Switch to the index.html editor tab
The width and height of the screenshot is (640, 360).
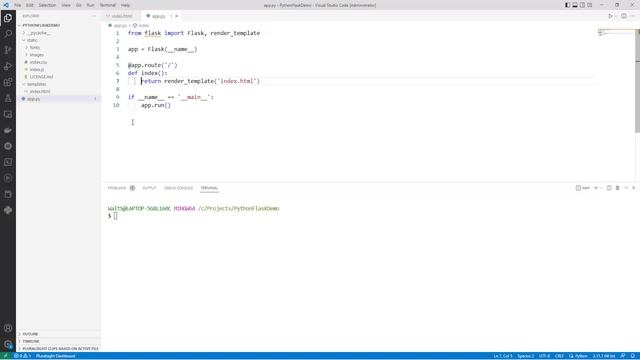pyautogui.click(x=122, y=16)
